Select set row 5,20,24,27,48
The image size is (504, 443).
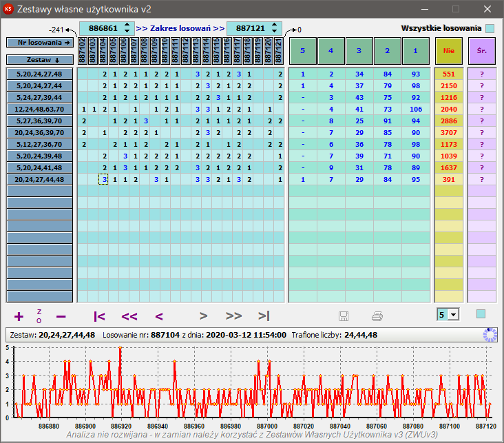pyautogui.click(x=39, y=74)
